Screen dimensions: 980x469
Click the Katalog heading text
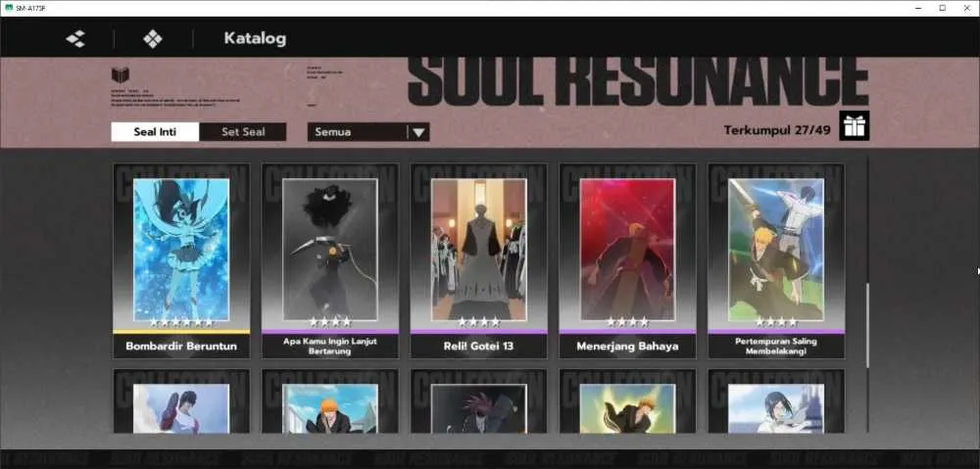tap(255, 39)
